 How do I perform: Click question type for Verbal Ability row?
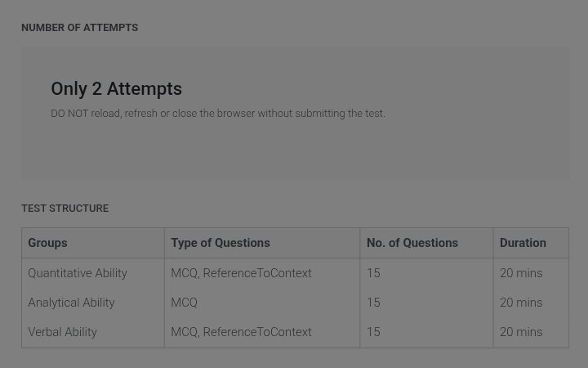point(241,332)
